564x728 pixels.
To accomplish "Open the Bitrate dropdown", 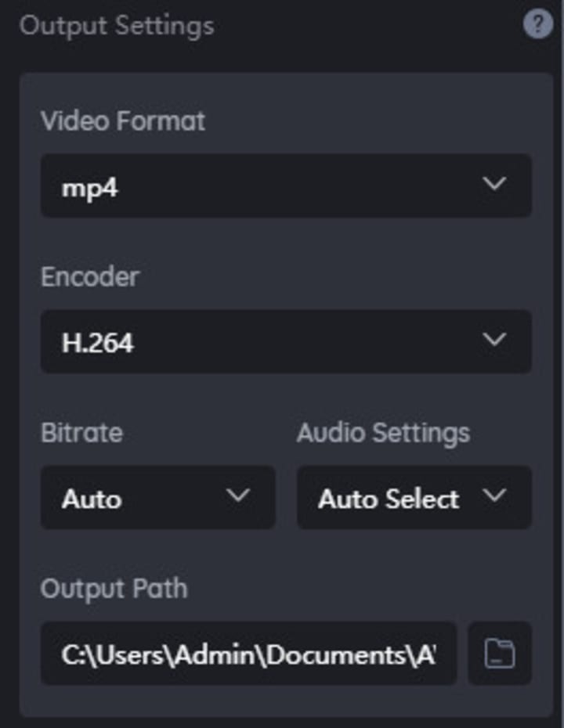I will pos(158,497).
